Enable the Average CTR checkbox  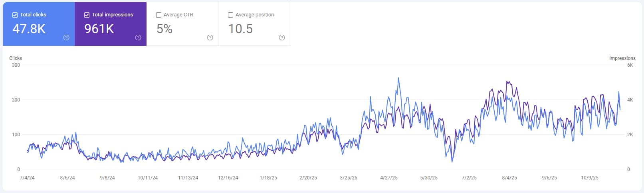click(x=159, y=15)
